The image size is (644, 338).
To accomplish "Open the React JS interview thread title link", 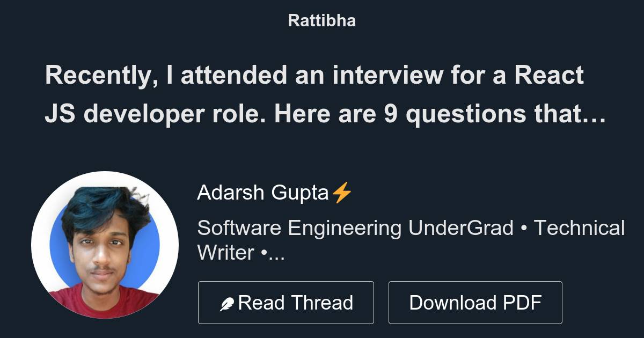I will coord(322,94).
